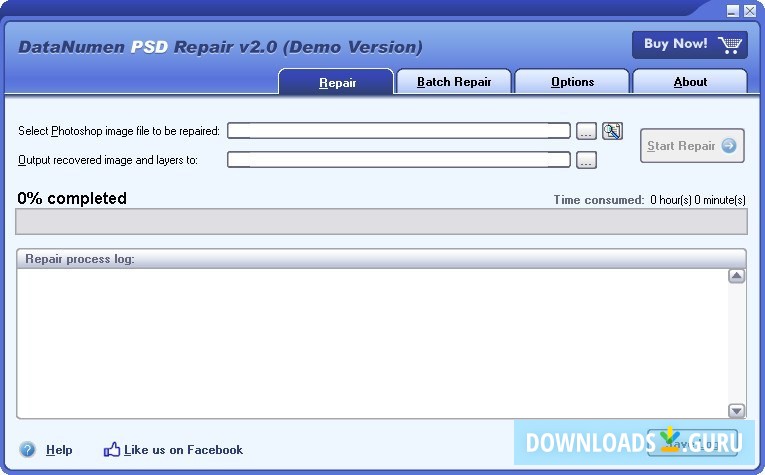The height and width of the screenshot is (475, 765).
Task: Click the log scrollbar up arrow
Action: coord(736,276)
